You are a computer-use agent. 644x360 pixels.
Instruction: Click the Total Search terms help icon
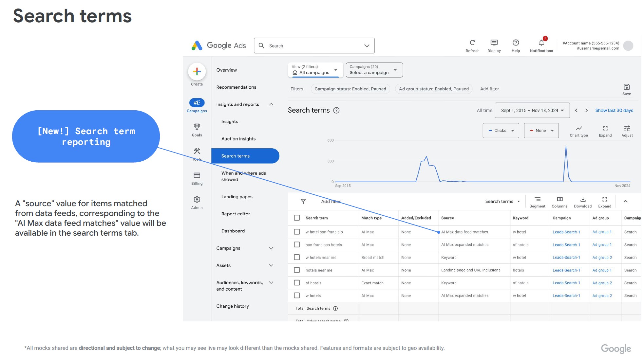[335, 308]
